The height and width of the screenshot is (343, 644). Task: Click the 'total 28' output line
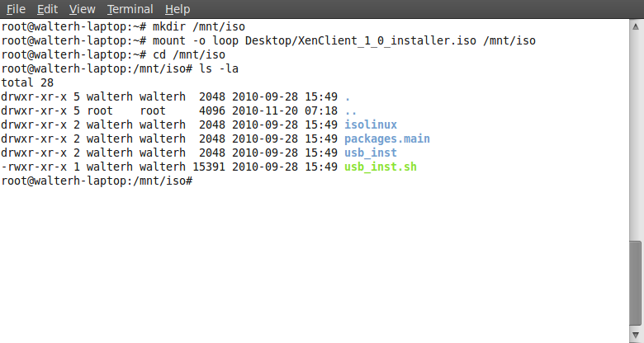(28, 82)
